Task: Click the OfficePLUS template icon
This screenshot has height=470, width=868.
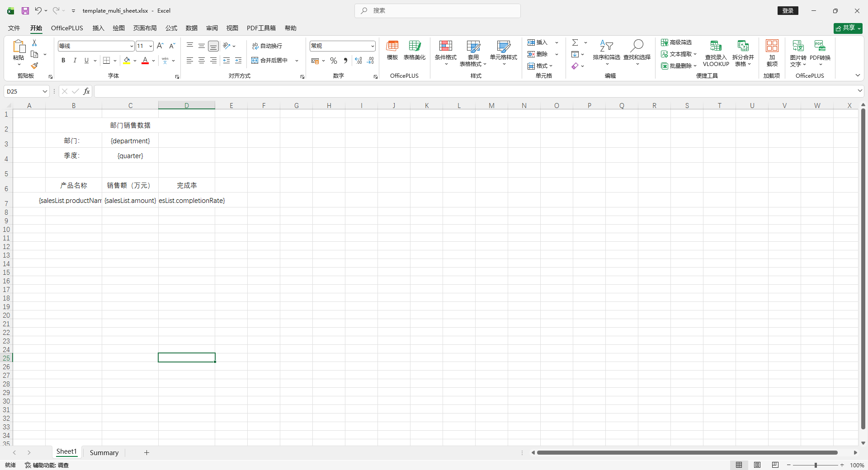Action: point(392,46)
